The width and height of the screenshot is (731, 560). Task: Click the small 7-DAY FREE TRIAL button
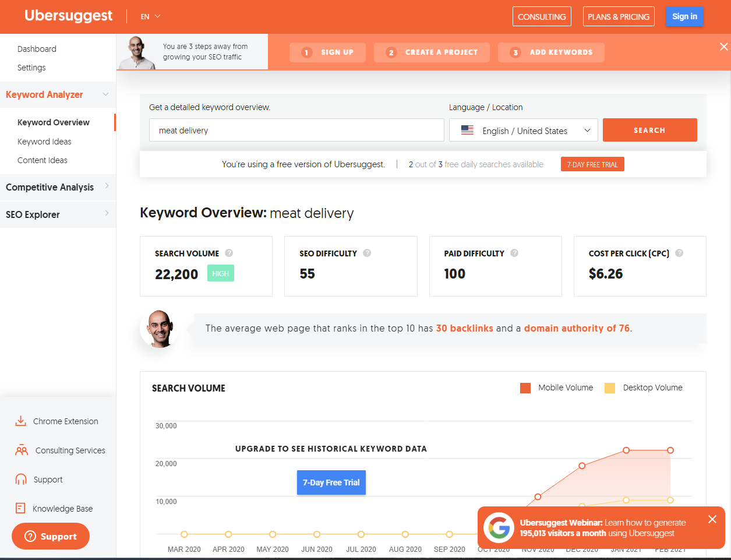[592, 164]
